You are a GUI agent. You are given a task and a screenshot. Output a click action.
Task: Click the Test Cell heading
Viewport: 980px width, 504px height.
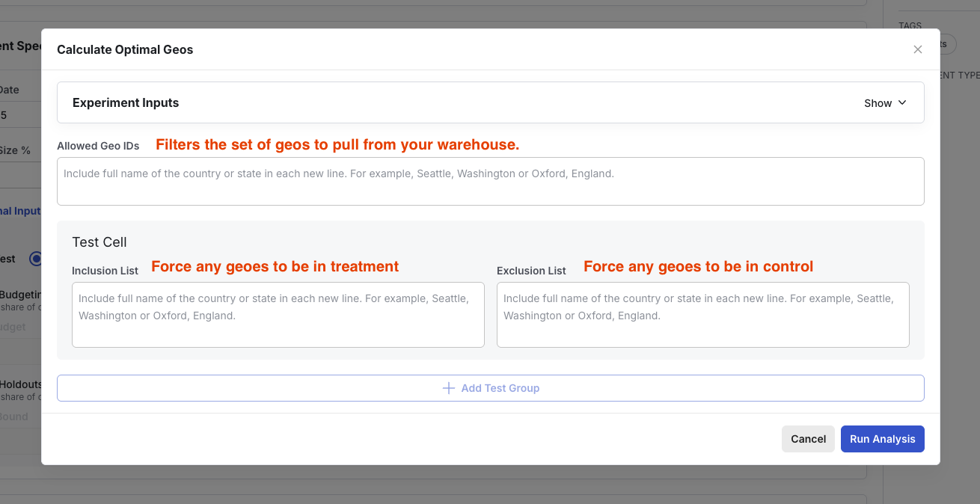pyautogui.click(x=99, y=242)
